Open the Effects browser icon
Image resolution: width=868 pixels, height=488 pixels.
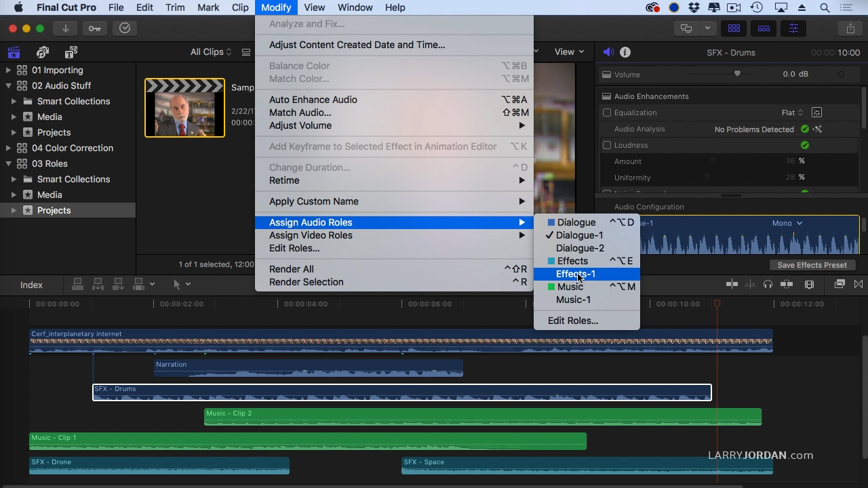tap(840, 285)
